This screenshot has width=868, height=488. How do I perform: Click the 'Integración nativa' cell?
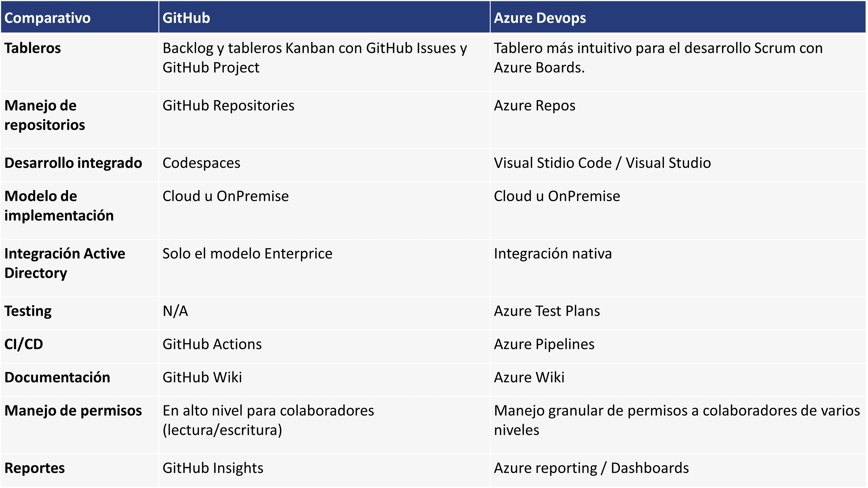[x=678, y=268]
